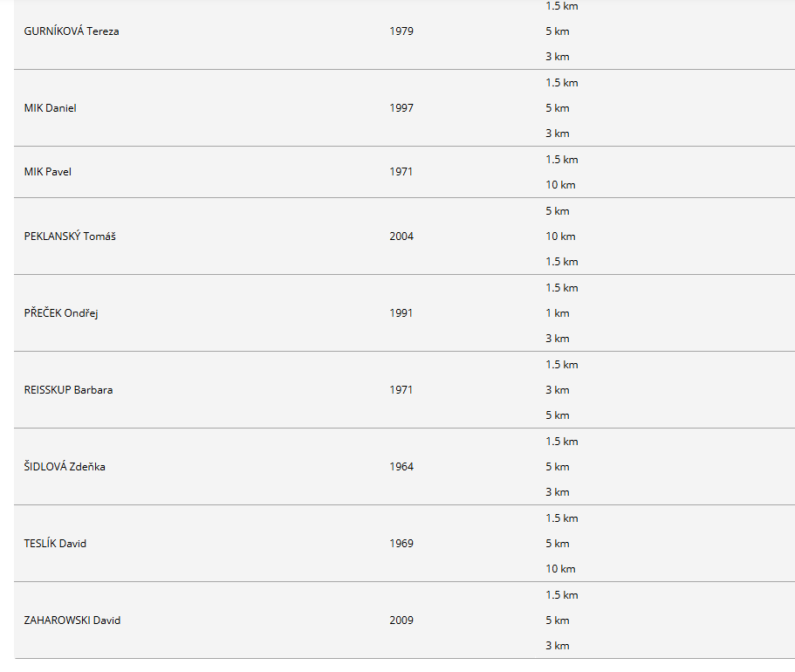Screen dimensions: 795x672
Task: Click the 10 km distance for TESLÍK David
Action: pyautogui.click(x=561, y=569)
